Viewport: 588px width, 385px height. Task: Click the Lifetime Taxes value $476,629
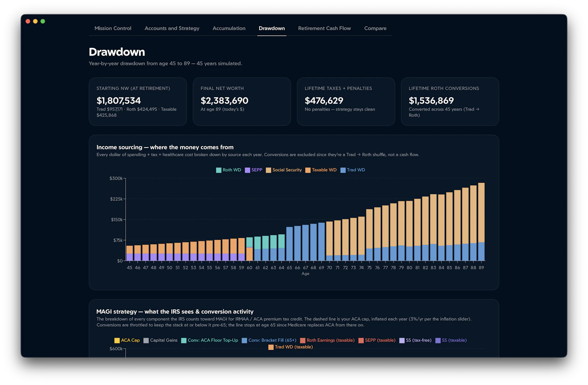tap(324, 100)
